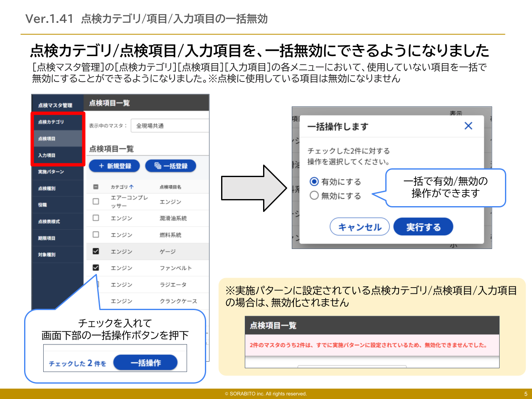This screenshot has height=399, width=532.
Task: Click the 点検項目名 column header
Action: (x=170, y=187)
